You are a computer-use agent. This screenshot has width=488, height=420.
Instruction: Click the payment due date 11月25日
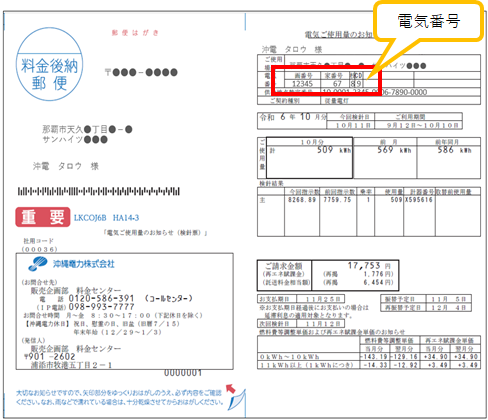[320, 299]
